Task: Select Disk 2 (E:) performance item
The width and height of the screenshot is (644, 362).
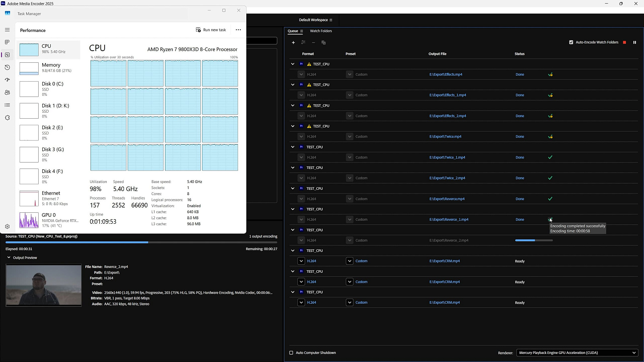Action: point(48,133)
